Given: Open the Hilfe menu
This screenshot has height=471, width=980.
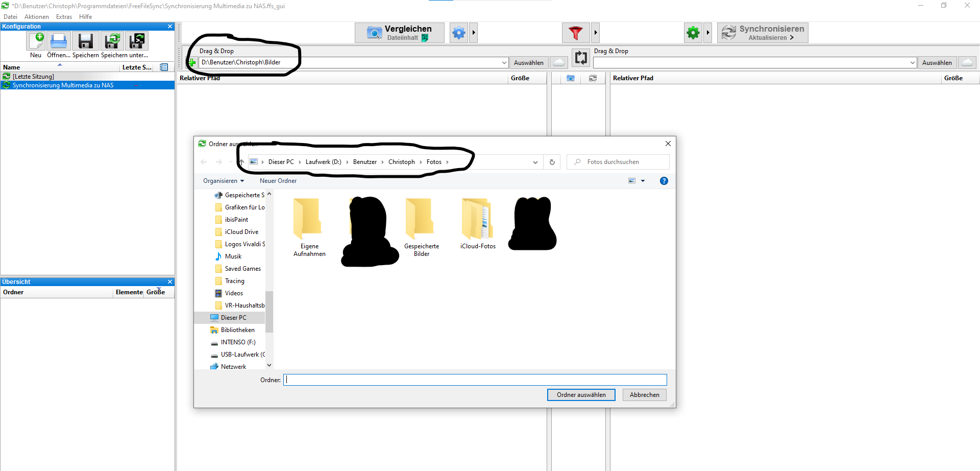Looking at the screenshot, I should click(85, 17).
